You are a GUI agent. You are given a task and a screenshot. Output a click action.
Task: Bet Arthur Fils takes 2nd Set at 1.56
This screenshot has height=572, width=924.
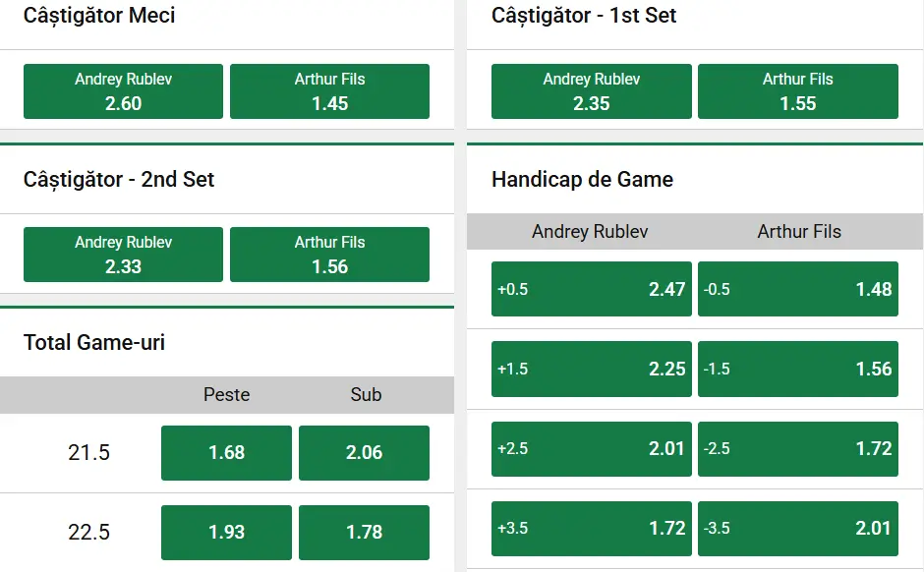(x=329, y=254)
